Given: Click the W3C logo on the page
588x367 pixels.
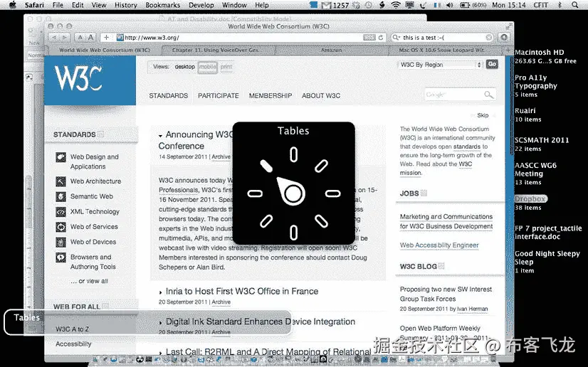Looking at the screenshot, I should coord(90,80).
